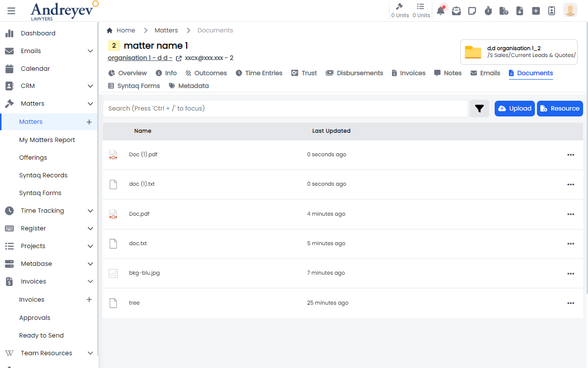
Task: Open the sticky note icon in header
Action: (472, 11)
